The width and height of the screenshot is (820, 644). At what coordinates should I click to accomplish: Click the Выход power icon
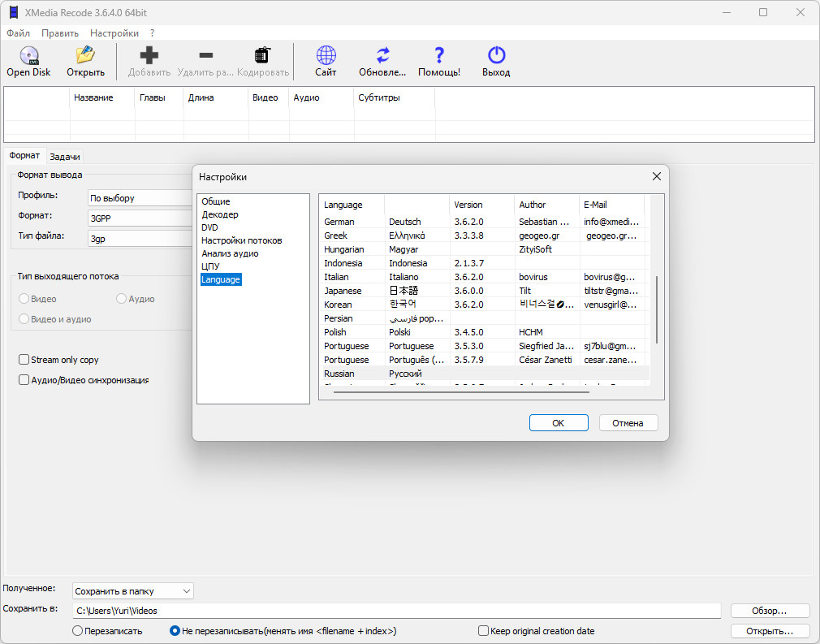click(x=496, y=55)
